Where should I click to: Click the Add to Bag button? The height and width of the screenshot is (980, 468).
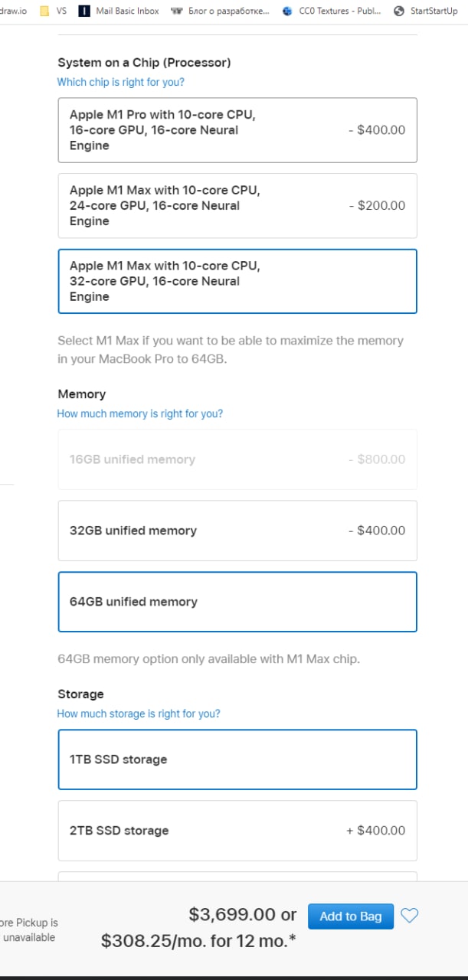[350, 916]
